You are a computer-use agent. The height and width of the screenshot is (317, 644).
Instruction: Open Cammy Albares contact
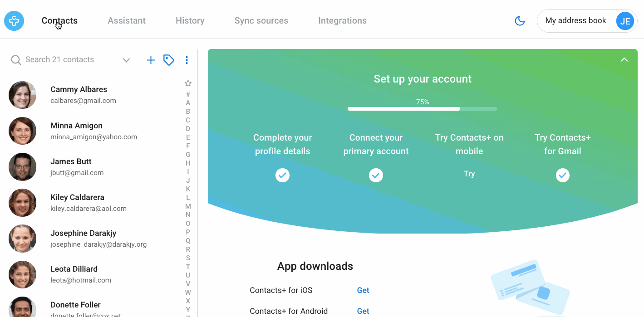tap(91, 95)
